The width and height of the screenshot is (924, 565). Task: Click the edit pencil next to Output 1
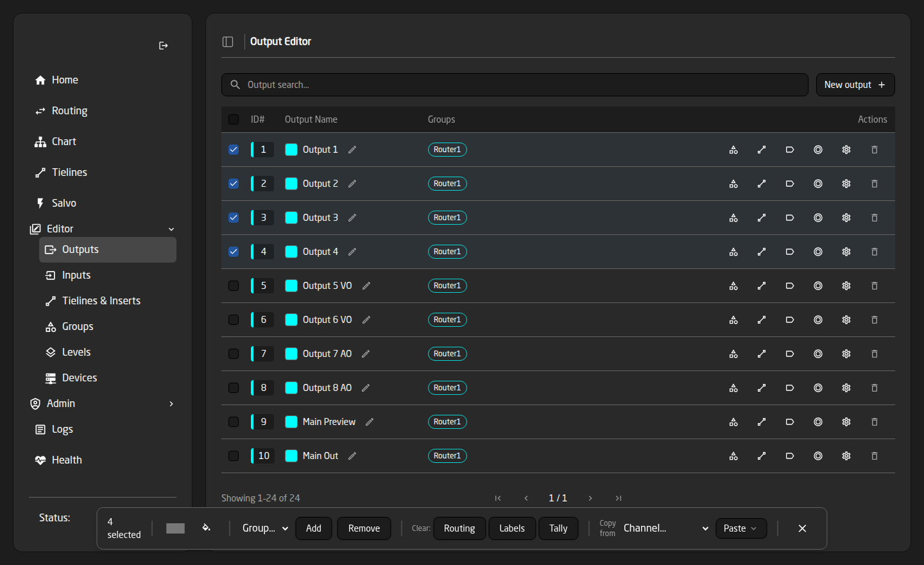pos(352,150)
